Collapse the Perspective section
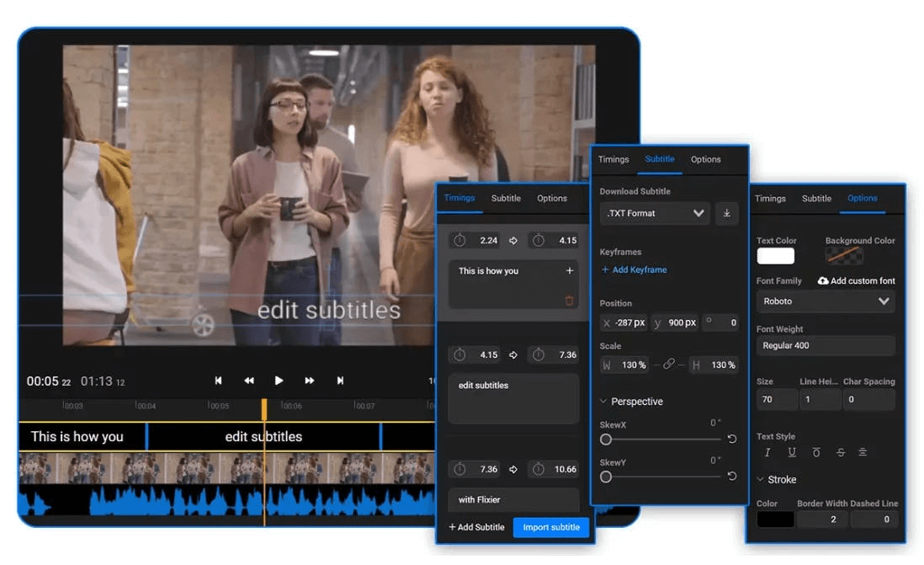The width and height of the screenshot is (924, 565). coord(632,402)
